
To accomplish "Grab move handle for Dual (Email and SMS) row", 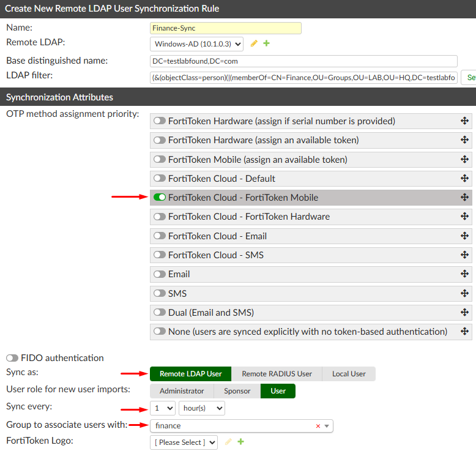I will [x=464, y=312].
